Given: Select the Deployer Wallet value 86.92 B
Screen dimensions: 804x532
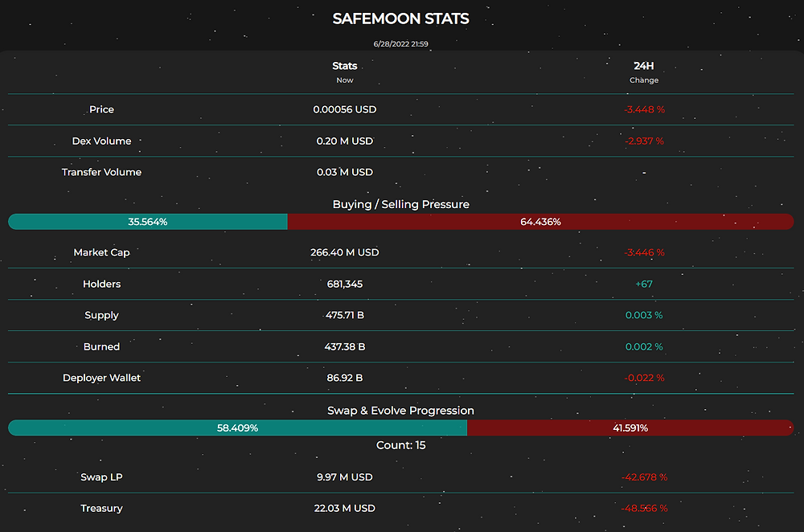Looking at the screenshot, I should point(345,378).
